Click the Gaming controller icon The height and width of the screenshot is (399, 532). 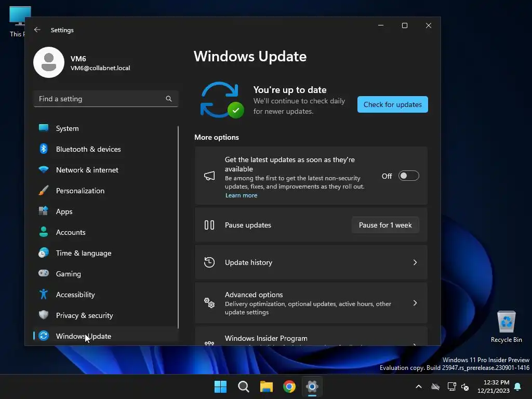44,273
